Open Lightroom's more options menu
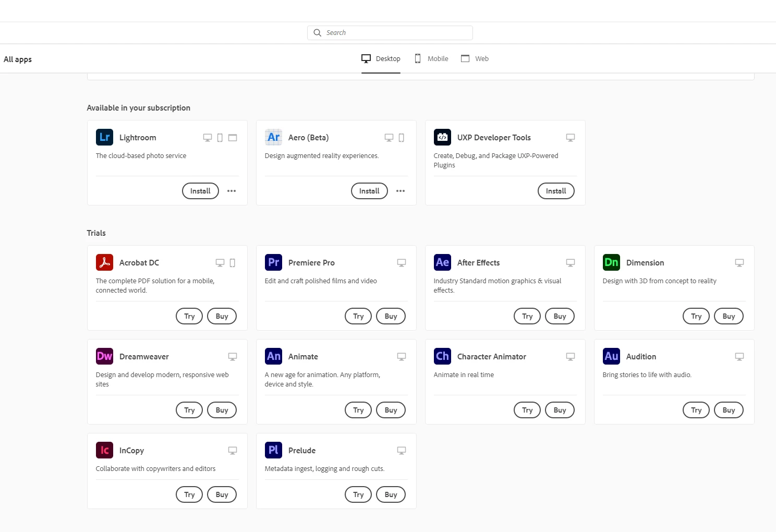This screenshot has width=776, height=532. tap(232, 191)
